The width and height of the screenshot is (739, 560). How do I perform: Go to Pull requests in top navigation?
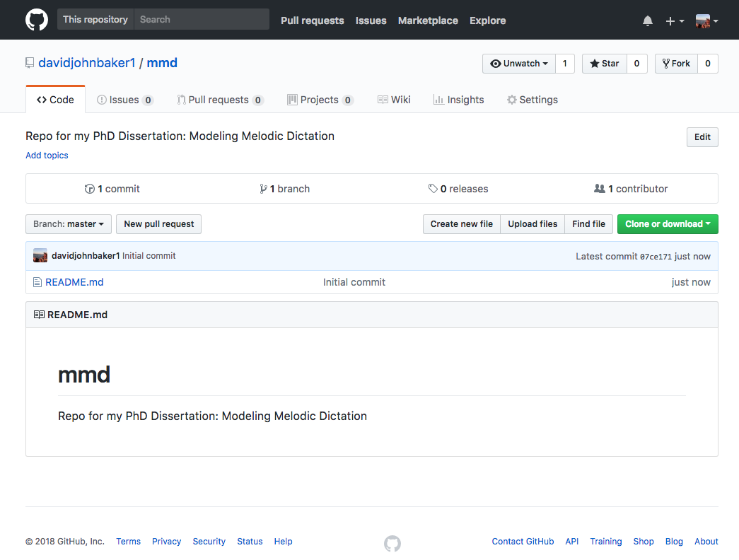[x=313, y=21]
